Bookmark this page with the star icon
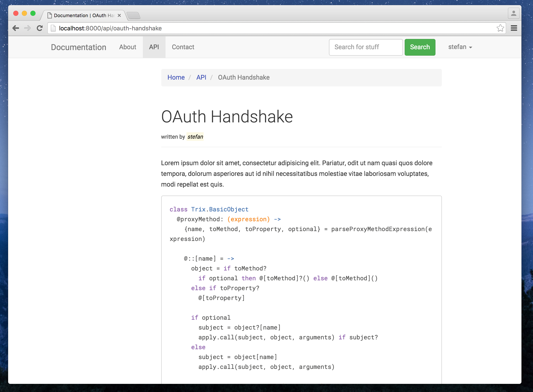 click(x=500, y=28)
